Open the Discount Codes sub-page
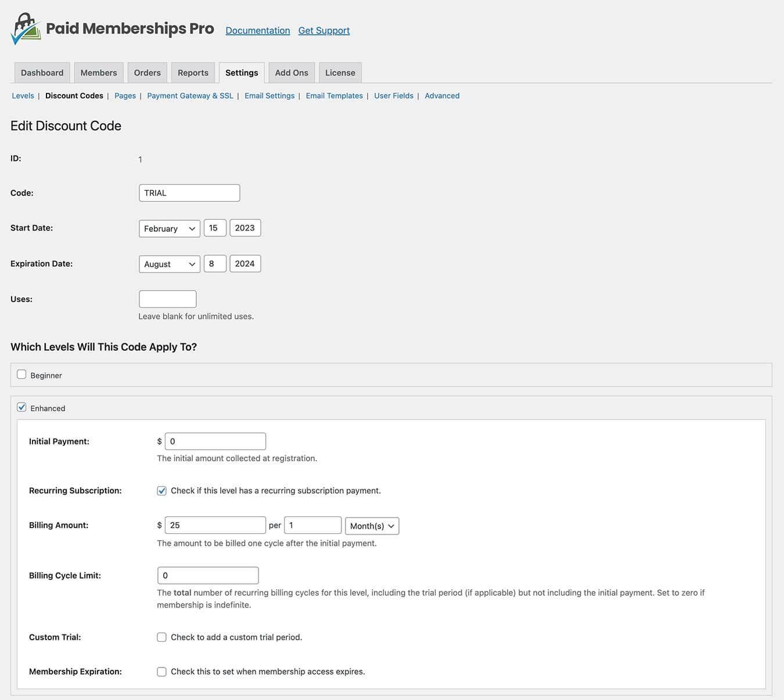Screen dimensions: 784x700 tap(74, 96)
